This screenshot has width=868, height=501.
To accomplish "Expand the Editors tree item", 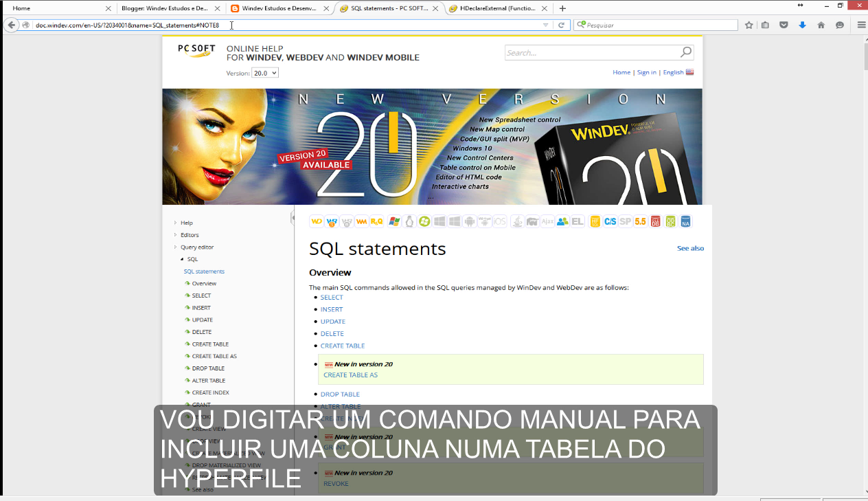I will click(177, 234).
